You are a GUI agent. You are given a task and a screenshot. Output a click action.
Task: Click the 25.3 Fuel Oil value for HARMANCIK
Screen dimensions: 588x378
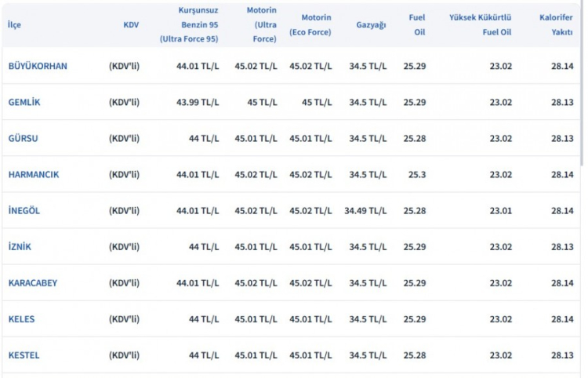pyautogui.click(x=417, y=175)
